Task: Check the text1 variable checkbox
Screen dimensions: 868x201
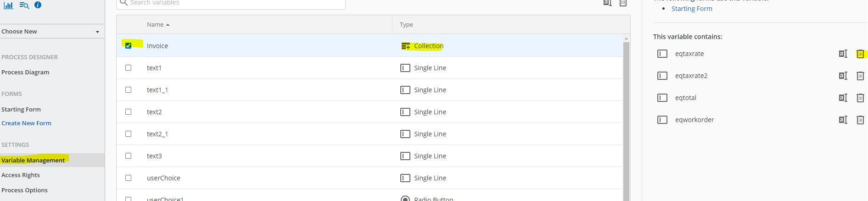Action: 128,67
